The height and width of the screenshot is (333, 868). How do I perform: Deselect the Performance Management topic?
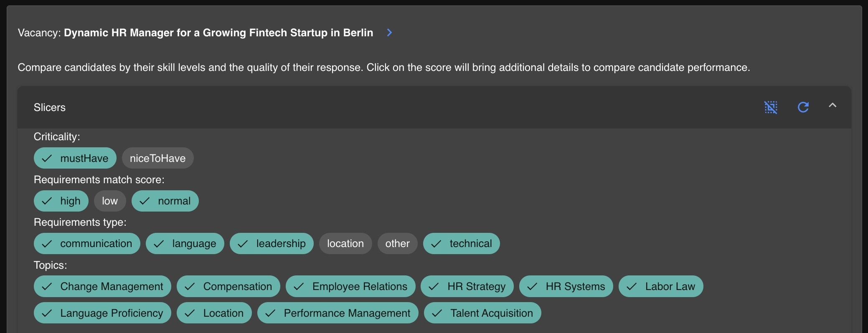pyautogui.click(x=338, y=313)
